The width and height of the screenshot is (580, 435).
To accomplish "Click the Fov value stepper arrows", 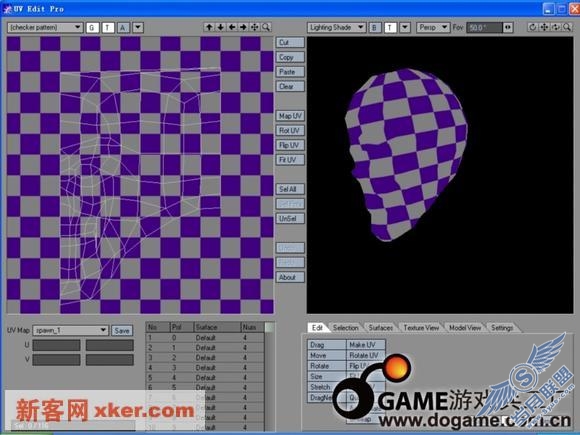I will coord(508,27).
